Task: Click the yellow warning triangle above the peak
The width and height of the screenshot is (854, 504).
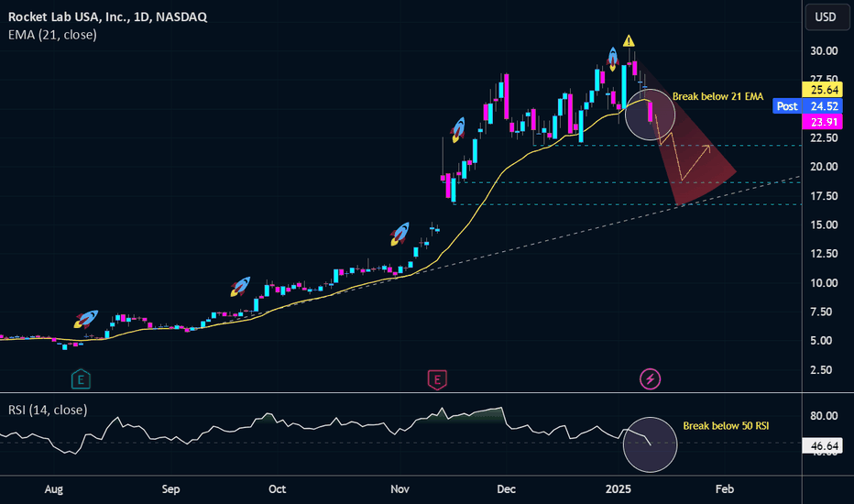Action: click(x=629, y=41)
